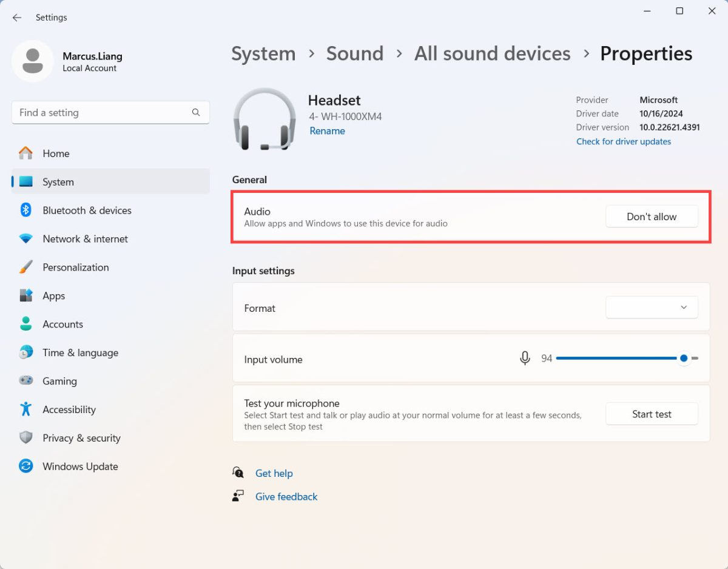Click Check for driver updates
The width and height of the screenshot is (728, 569).
[x=624, y=141]
